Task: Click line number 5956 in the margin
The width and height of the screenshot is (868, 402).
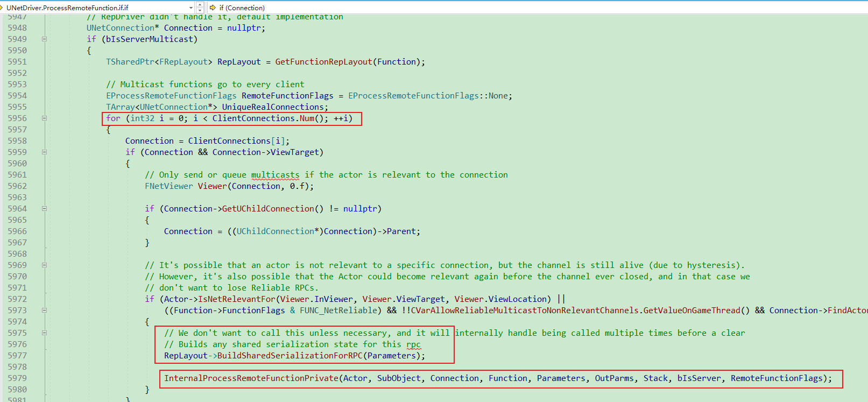Action: [17, 118]
